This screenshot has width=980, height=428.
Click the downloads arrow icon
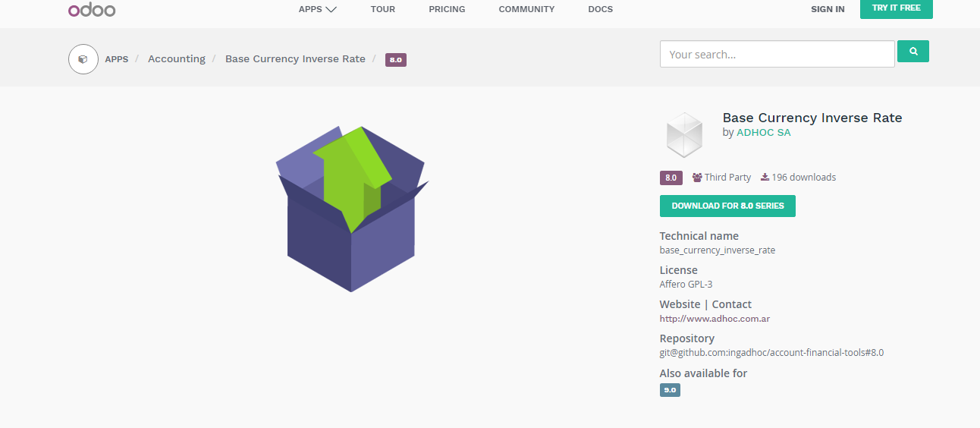765,178
